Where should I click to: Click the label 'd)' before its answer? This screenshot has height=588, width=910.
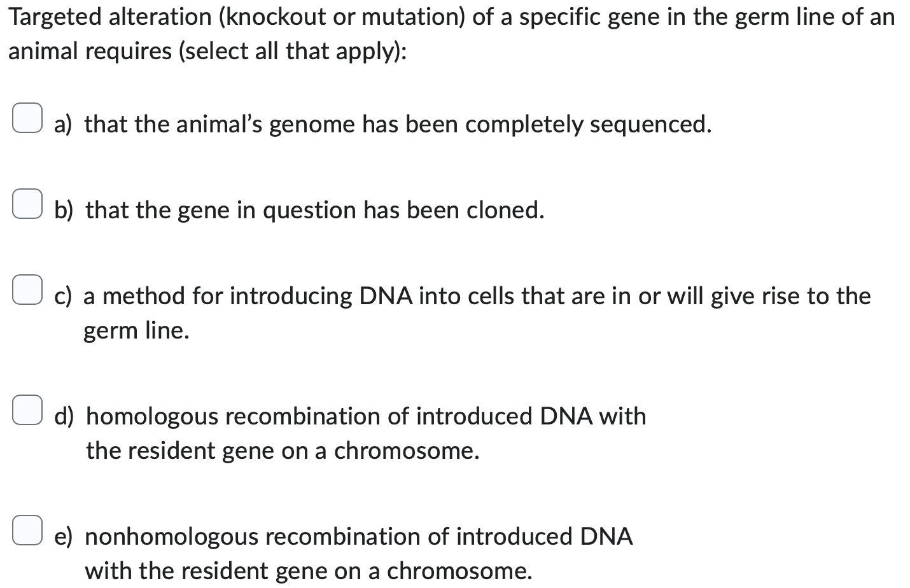(64, 417)
